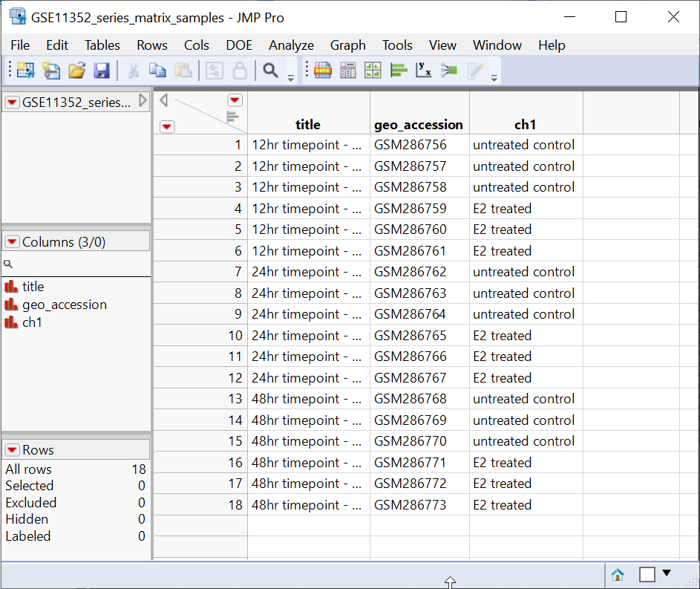The image size is (700, 589).
Task: Open the Tables menu
Action: pyautogui.click(x=102, y=45)
